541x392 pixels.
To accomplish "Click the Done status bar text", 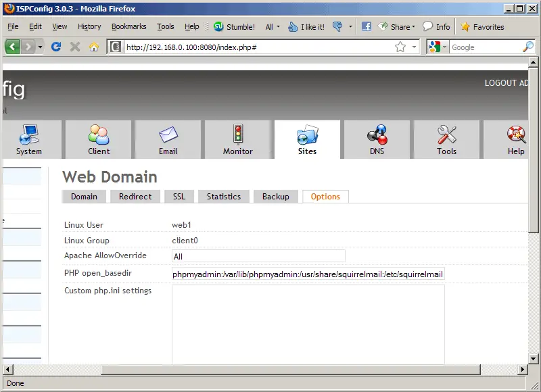I will tap(15, 383).
